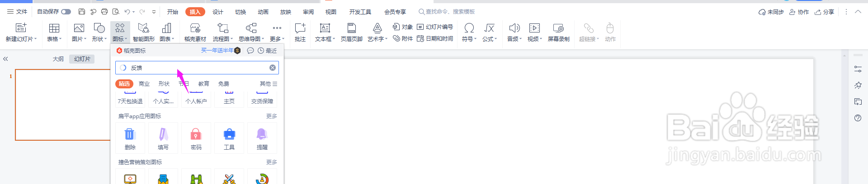Select slide 1 thumbnail

pos(63,105)
